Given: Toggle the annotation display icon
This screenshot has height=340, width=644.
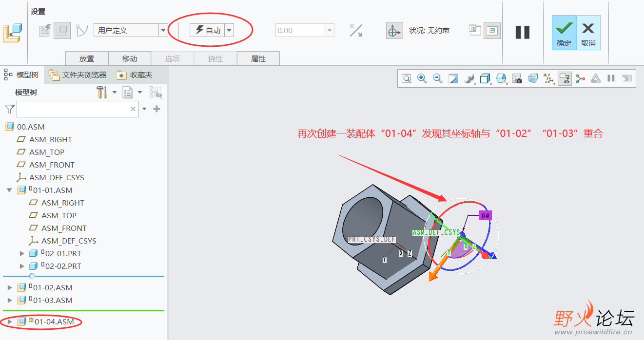Looking at the screenshot, I should 565,78.
